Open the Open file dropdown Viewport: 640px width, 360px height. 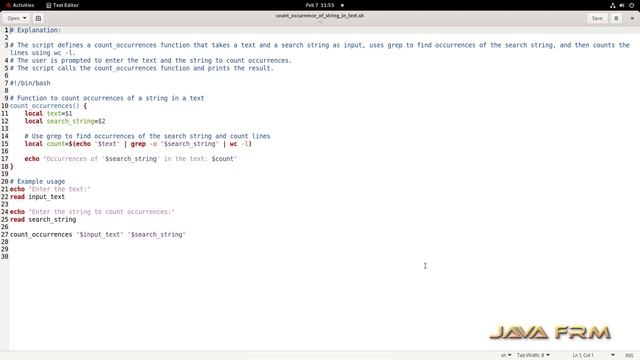tap(16, 18)
